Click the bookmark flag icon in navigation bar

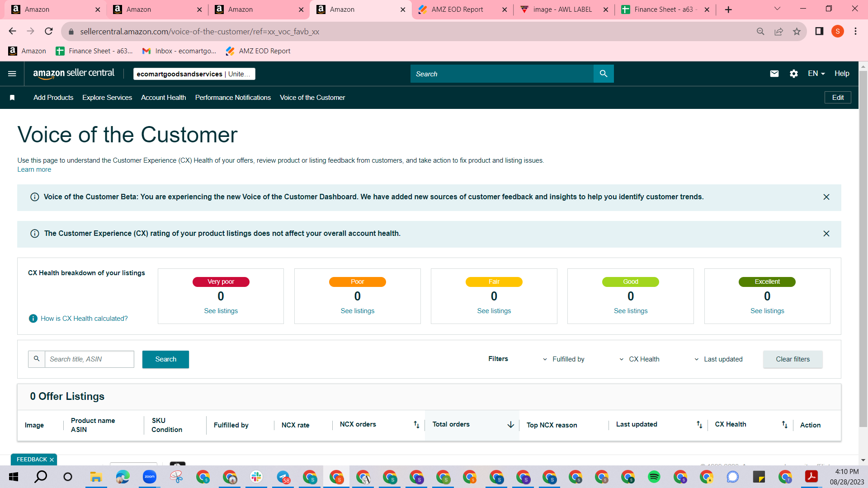[x=12, y=98]
